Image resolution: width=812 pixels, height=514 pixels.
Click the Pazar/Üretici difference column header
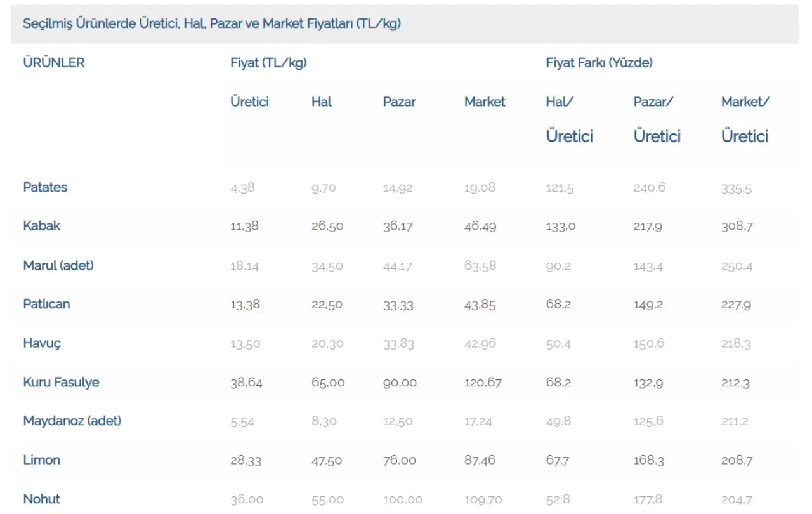pyautogui.click(x=657, y=119)
